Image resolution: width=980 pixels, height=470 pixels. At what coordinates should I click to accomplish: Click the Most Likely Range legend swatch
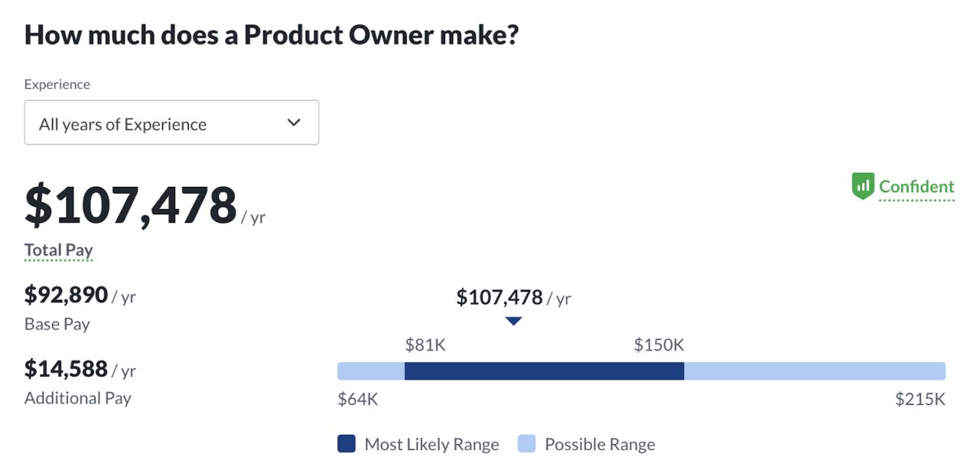coord(347,444)
